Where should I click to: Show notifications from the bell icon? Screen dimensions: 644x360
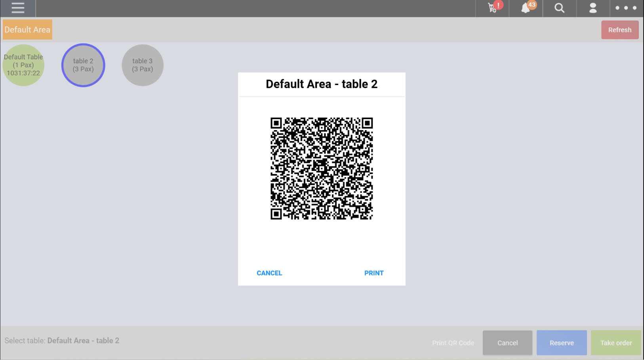[x=526, y=8]
